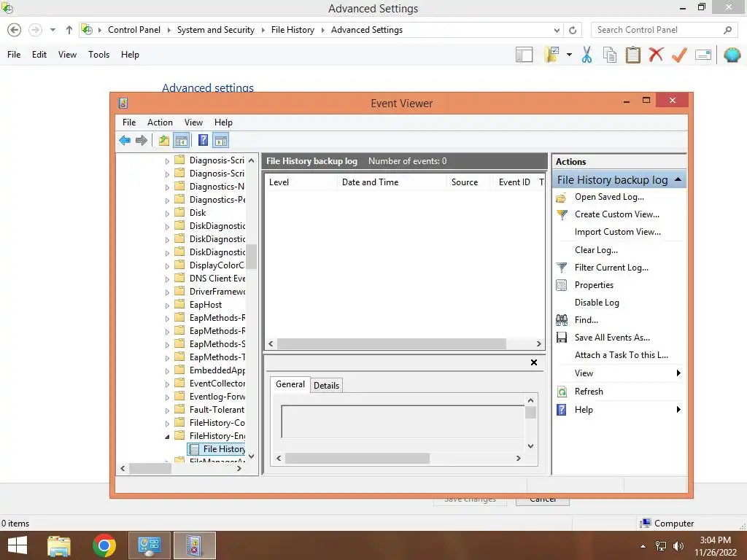This screenshot has width=747, height=560.
Task: Click the Event Viewer forward arrow
Action: click(x=142, y=141)
